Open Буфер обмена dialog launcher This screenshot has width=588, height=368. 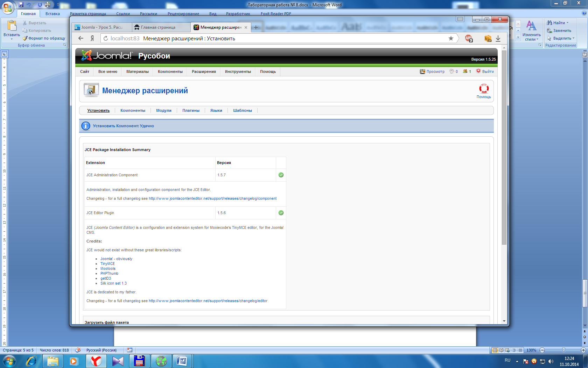tap(64, 45)
